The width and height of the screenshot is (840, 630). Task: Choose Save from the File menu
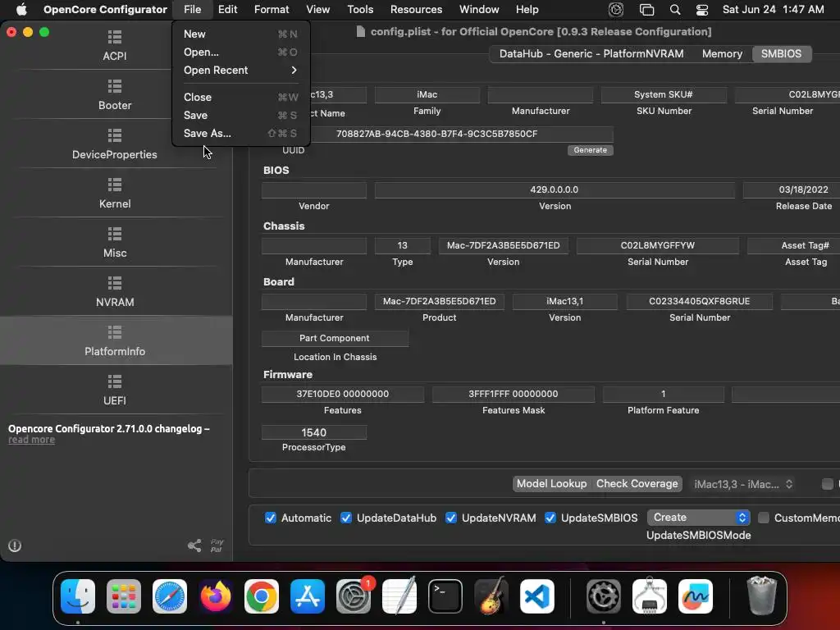point(240,115)
